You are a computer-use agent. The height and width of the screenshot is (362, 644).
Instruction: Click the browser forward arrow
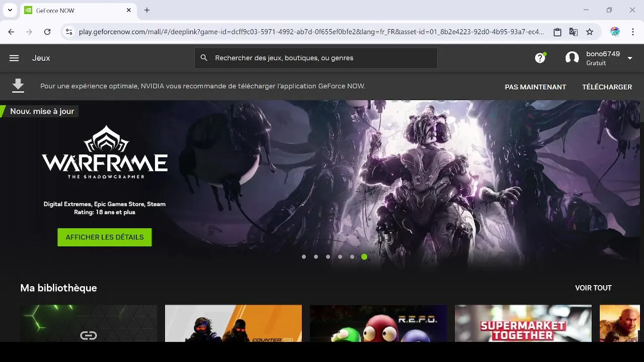tap(29, 32)
